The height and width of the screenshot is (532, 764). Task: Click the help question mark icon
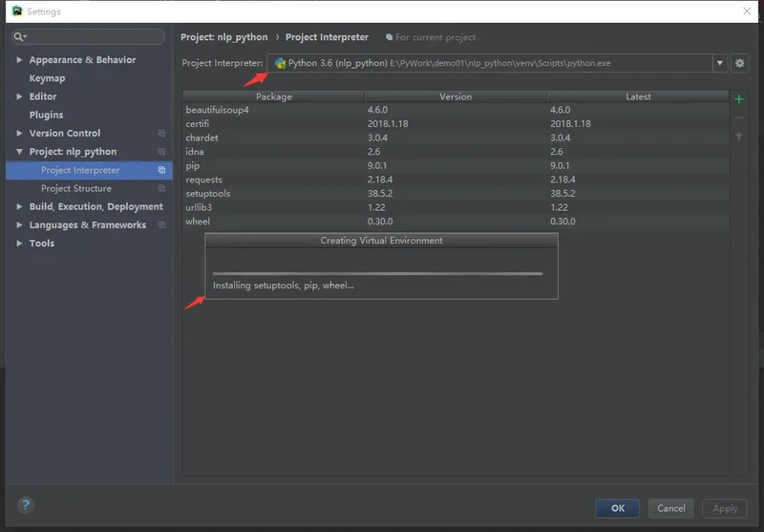[x=26, y=505]
